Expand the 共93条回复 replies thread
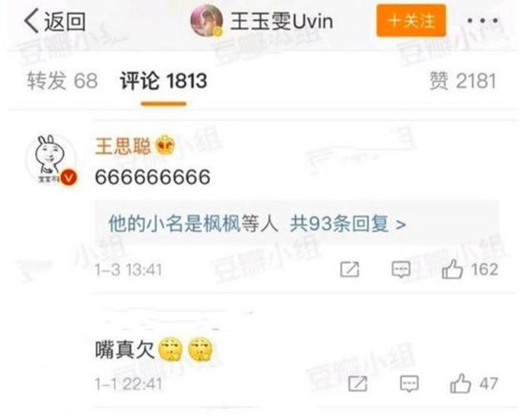 tap(347, 224)
